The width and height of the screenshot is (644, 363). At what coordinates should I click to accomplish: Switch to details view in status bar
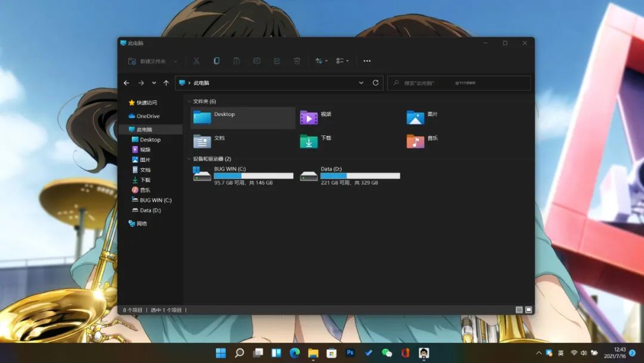point(519,310)
